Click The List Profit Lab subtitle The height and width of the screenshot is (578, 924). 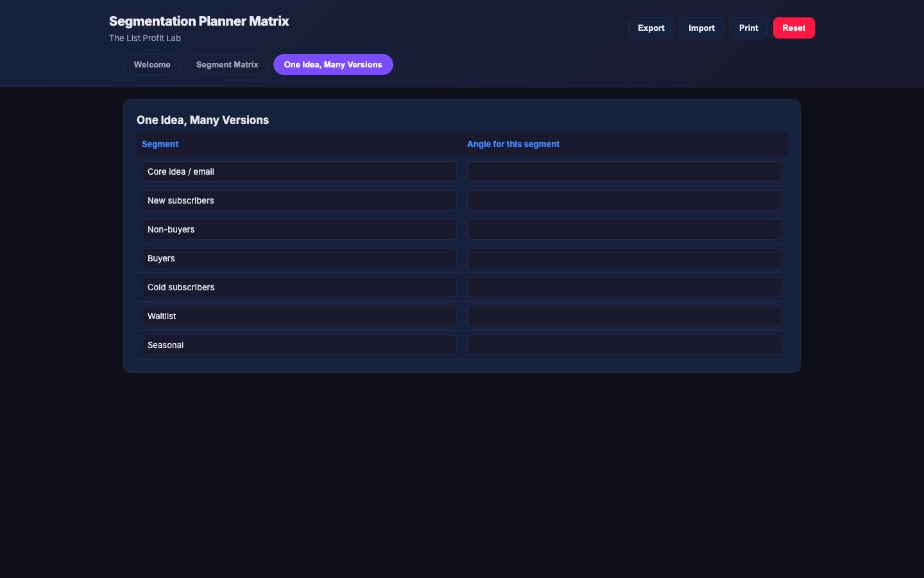pos(145,38)
